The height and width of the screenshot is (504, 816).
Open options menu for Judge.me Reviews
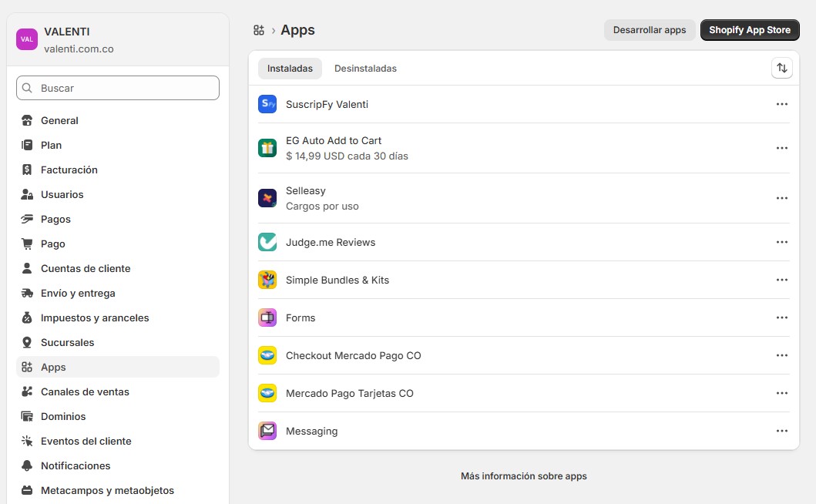pyautogui.click(x=781, y=242)
